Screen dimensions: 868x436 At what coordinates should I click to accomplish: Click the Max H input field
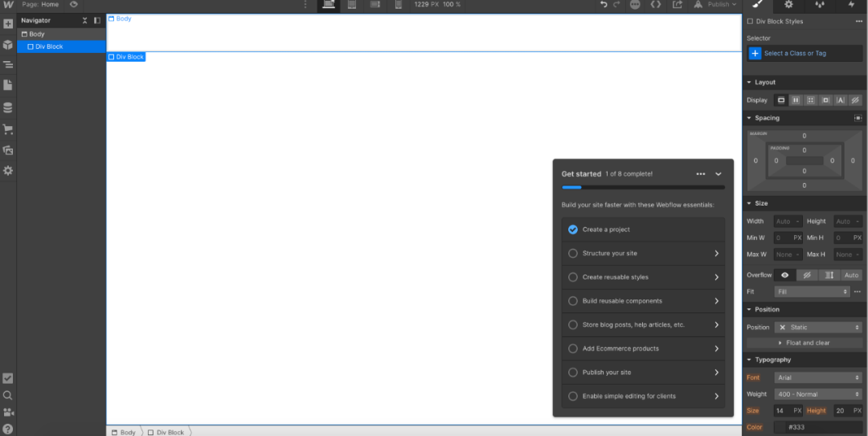pos(848,255)
